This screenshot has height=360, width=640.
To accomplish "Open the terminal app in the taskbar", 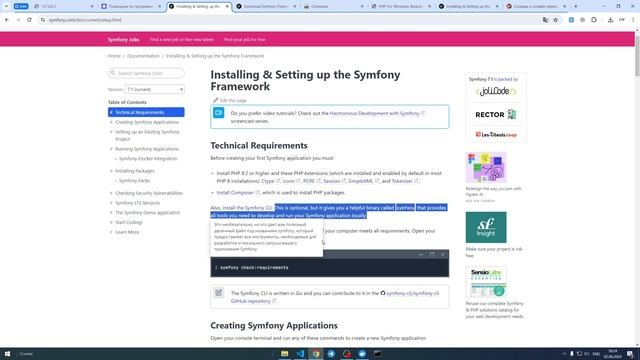I will point(378,353).
